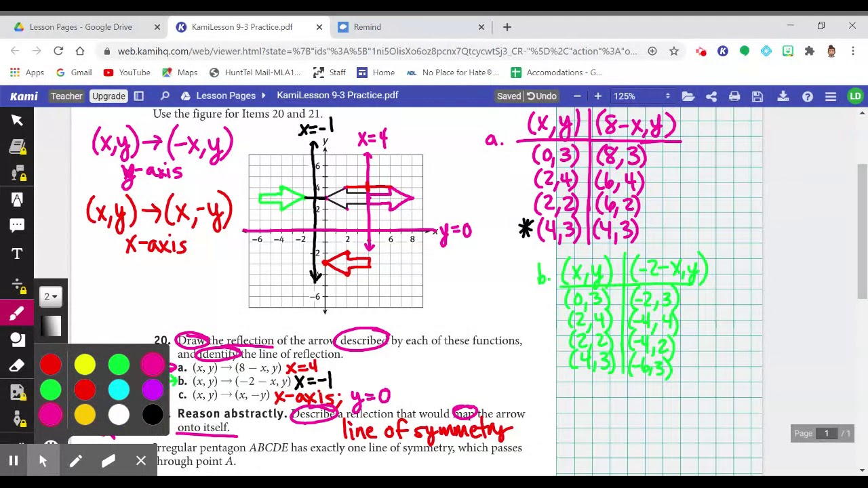Zoom in with the plus icon
Viewport: 868px width, 488px height.
(x=597, y=96)
